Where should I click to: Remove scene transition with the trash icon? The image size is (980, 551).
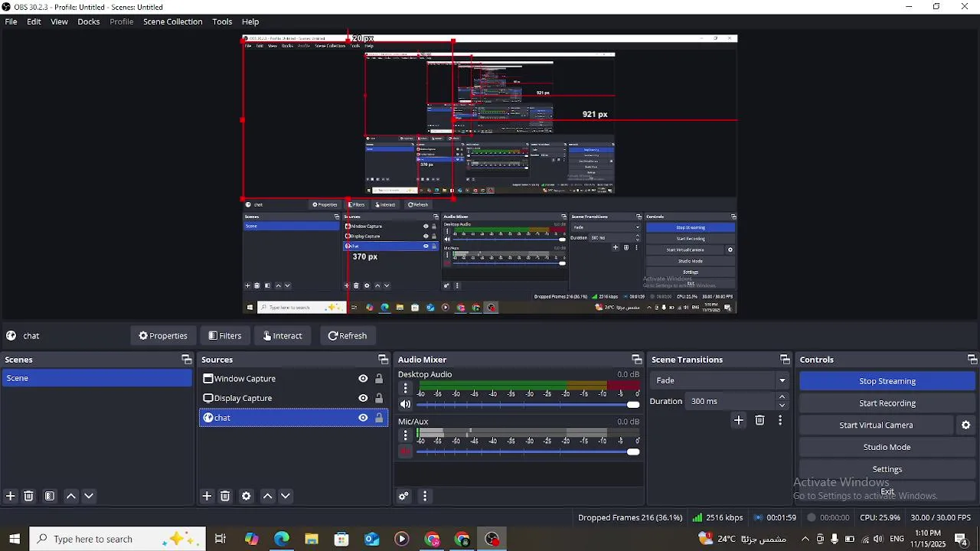[759, 420]
